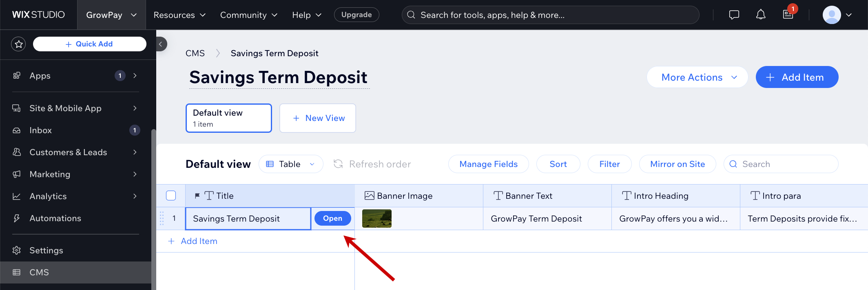This screenshot has height=290, width=868.
Task: Click the collection Search field
Action: coord(781,164)
